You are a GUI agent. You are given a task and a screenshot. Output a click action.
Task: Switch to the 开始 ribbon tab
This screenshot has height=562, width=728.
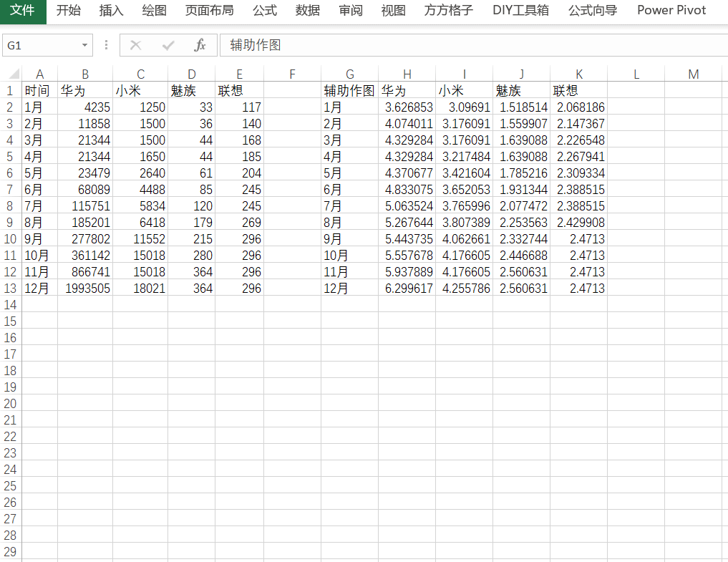(68, 10)
